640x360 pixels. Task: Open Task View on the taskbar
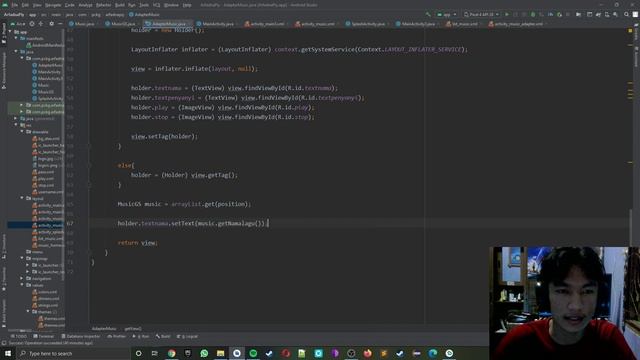pos(155,353)
